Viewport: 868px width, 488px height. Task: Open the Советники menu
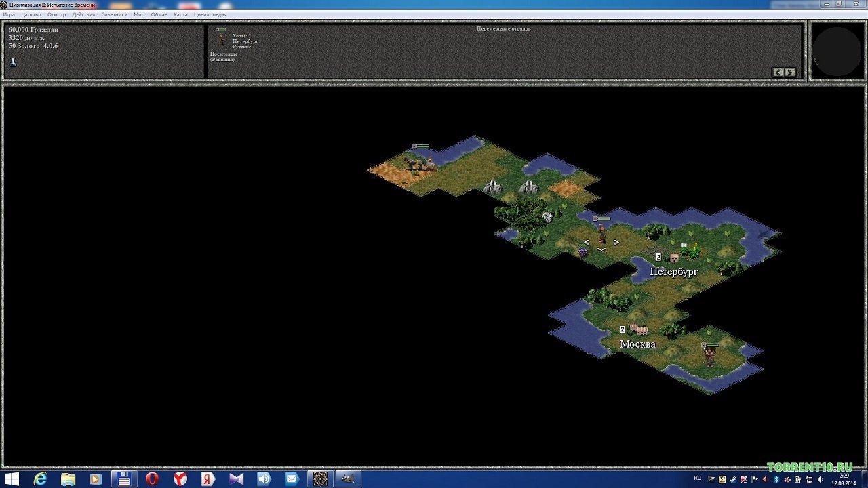pyautogui.click(x=114, y=14)
